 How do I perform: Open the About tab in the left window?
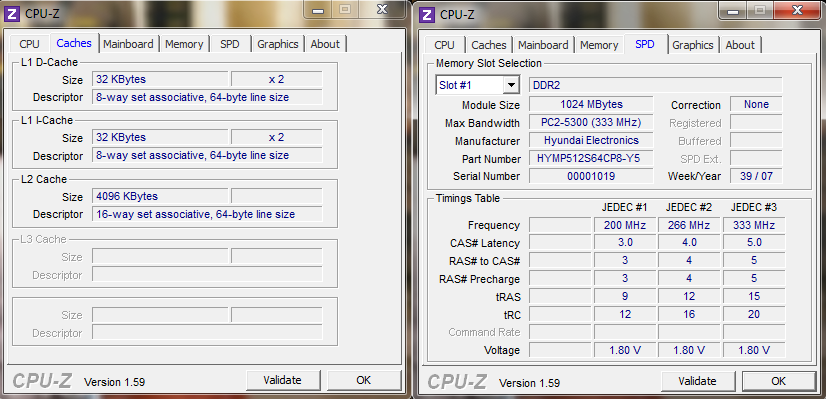click(x=325, y=44)
